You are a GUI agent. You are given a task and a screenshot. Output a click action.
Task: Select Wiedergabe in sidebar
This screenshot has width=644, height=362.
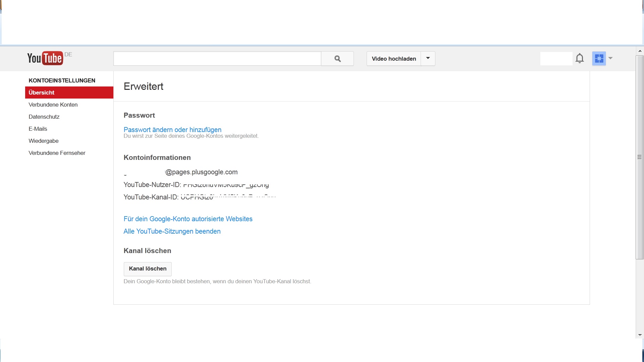(x=44, y=141)
